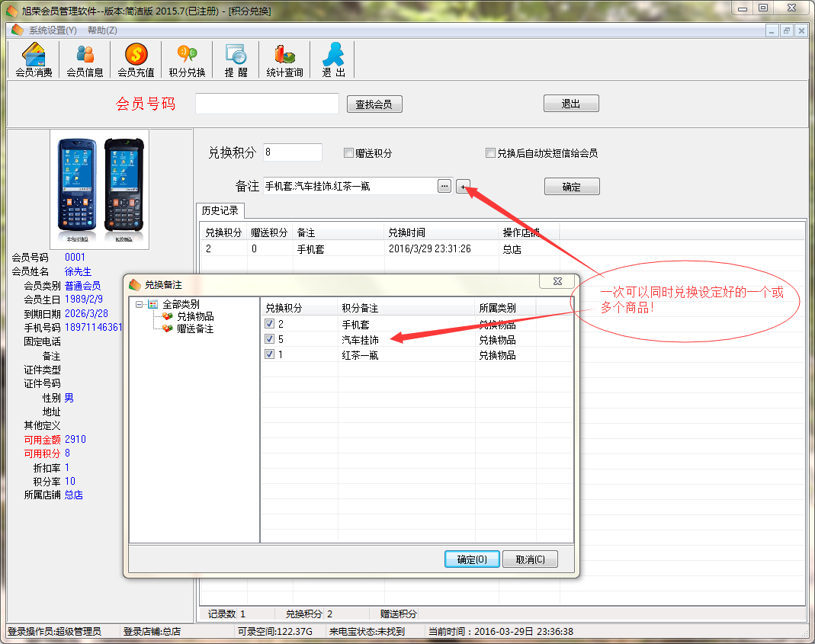Viewport: 815px width, 644px height.
Task: Click 取消(C) in the dialog
Action: click(530, 559)
